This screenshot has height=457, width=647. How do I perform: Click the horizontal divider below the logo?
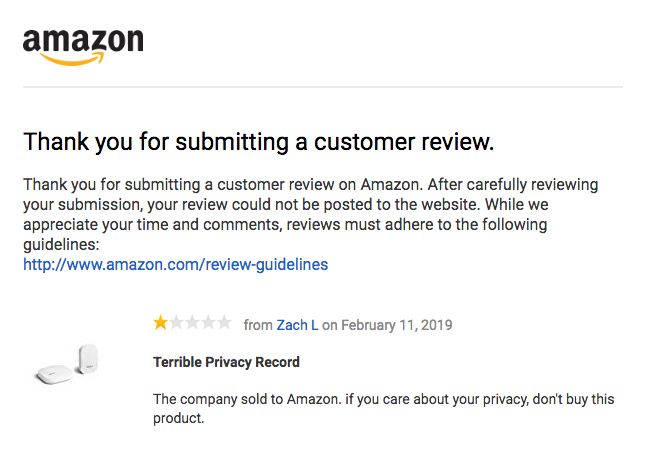tap(323, 87)
